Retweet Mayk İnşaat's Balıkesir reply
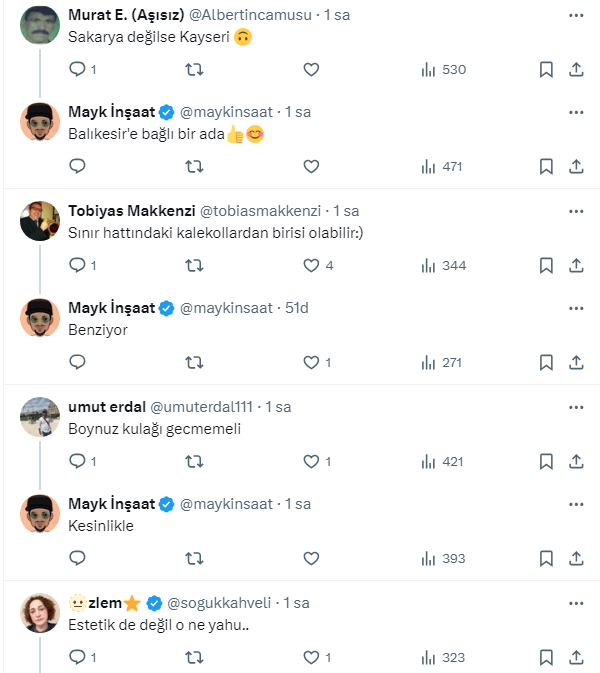Viewport: 600px width, 673px height. click(x=196, y=167)
